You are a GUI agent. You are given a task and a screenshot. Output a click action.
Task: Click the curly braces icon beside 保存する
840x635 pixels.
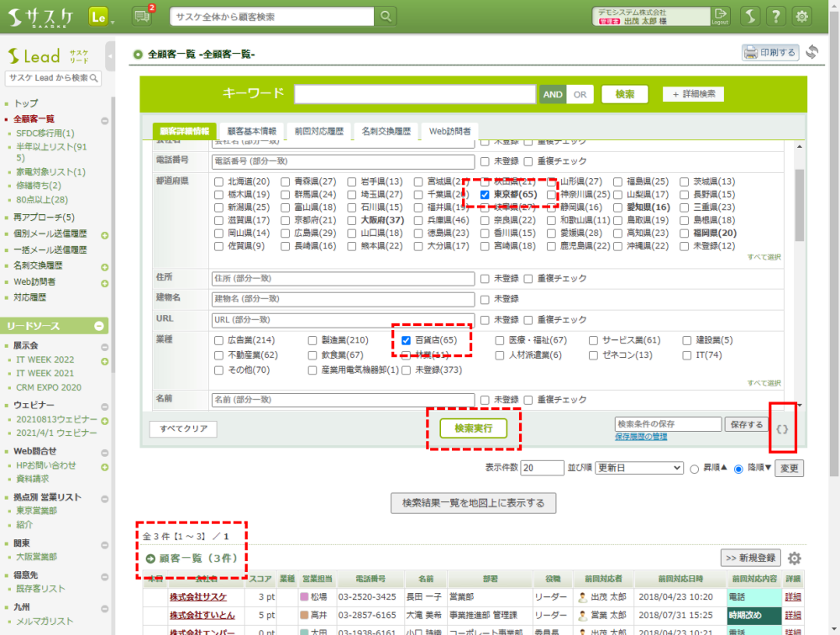pyautogui.click(x=783, y=428)
